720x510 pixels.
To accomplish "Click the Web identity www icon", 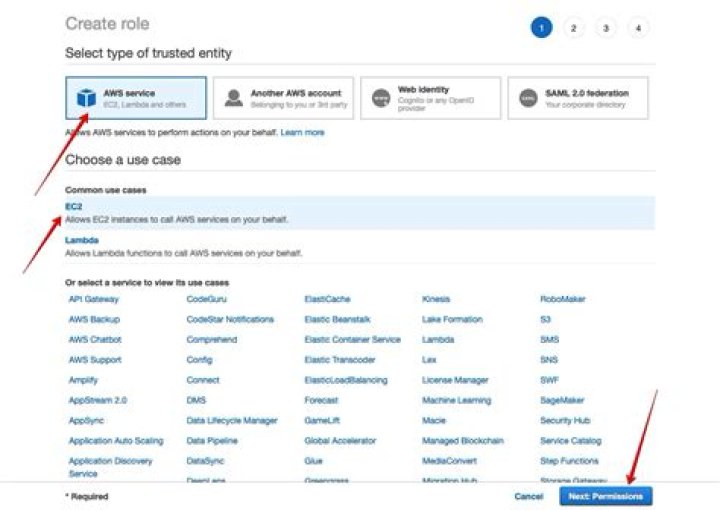I will click(x=380, y=98).
